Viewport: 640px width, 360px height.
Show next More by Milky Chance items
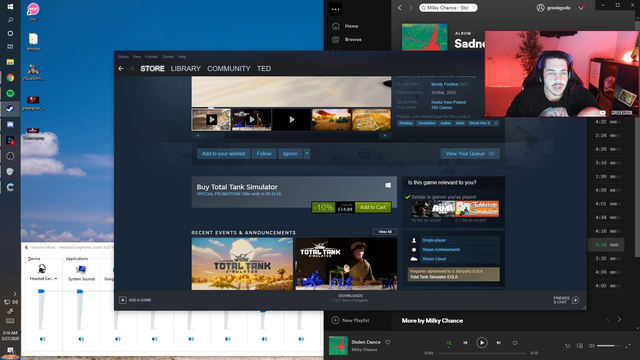pos(619,320)
